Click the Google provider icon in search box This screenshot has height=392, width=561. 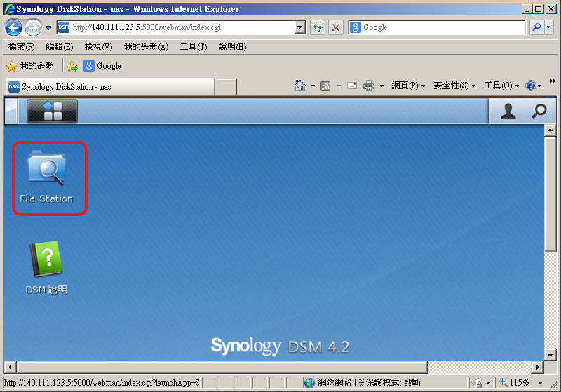(355, 27)
